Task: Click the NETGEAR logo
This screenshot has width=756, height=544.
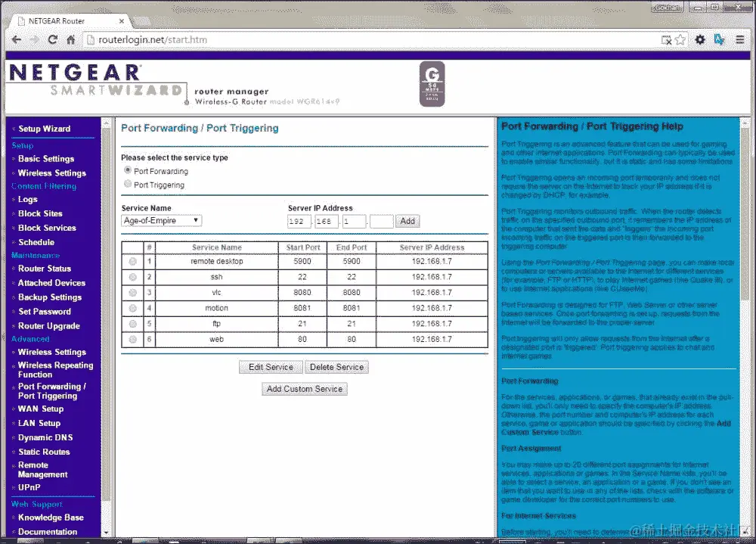Action: click(75, 73)
